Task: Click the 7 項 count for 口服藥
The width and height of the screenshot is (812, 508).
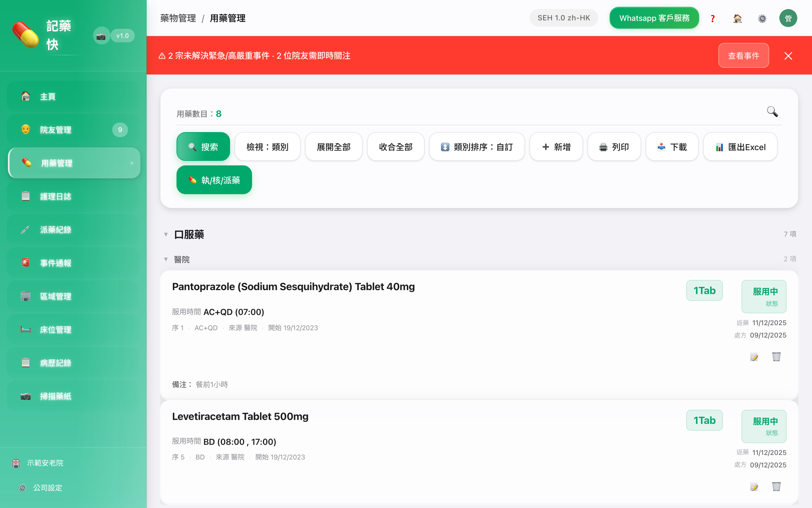Action: (x=790, y=234)
